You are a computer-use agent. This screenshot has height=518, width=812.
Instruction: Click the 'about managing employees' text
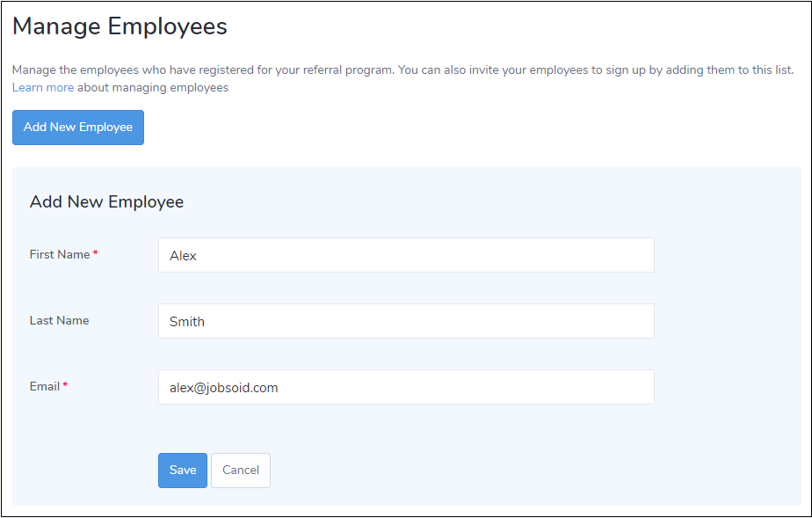click(x=153, y=88)
